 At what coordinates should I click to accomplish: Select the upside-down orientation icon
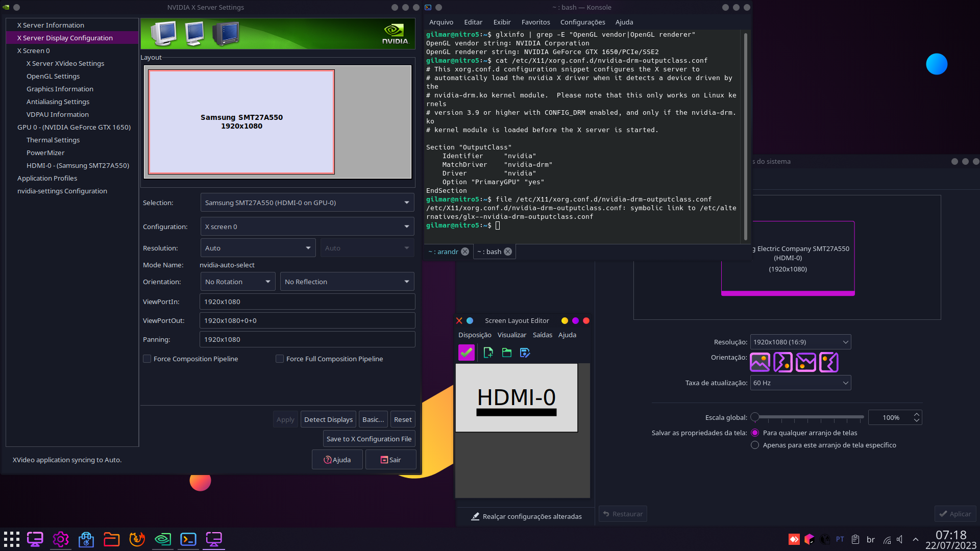(806, 362)
